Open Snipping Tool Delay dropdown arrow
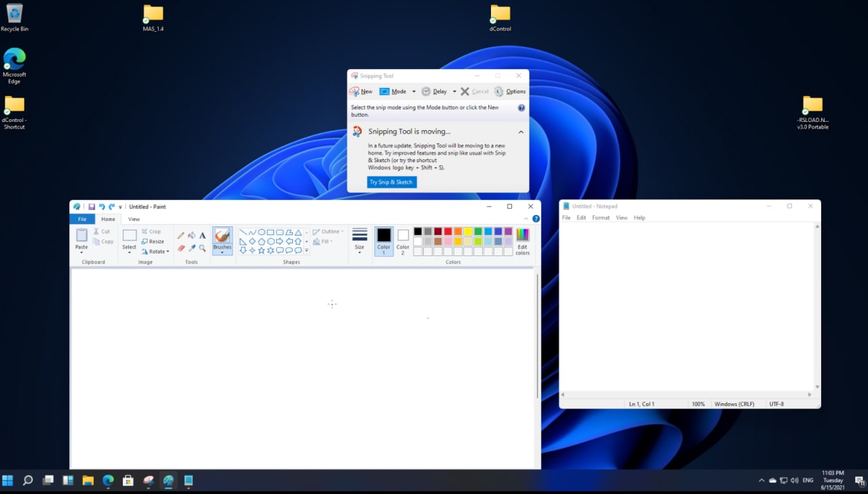 tap(454, 91)
